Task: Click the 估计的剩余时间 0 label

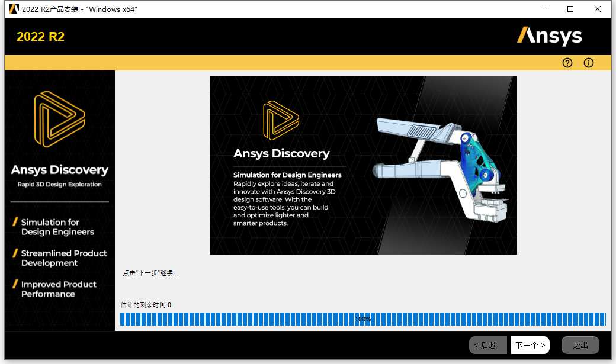Action: point(146,305)
